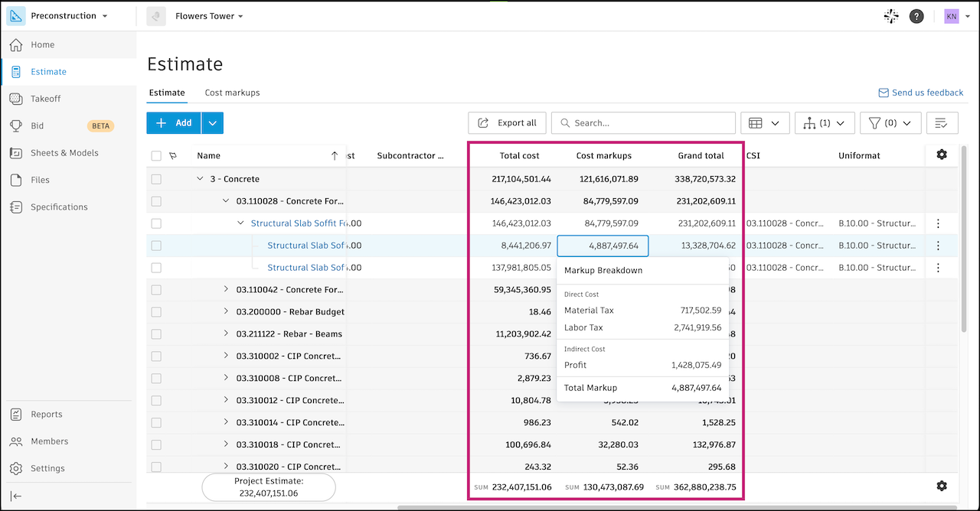Open the grouping hierarchy (1) dropdown

click(825, 123)
